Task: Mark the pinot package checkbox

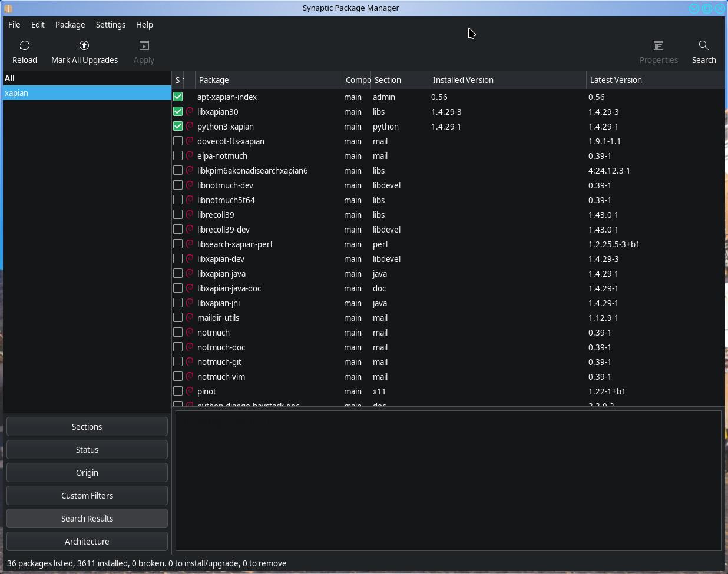Action: (178, 391)
